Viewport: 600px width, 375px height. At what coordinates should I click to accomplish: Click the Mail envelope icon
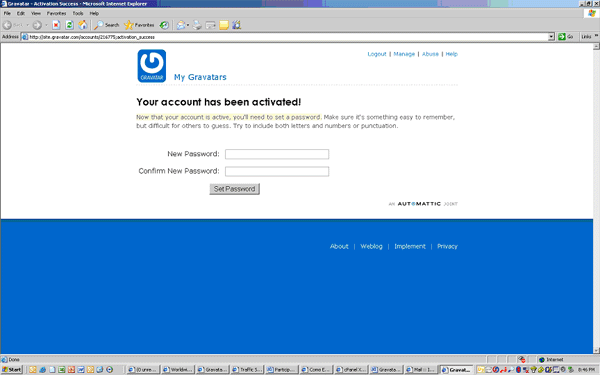pos(181,25)
